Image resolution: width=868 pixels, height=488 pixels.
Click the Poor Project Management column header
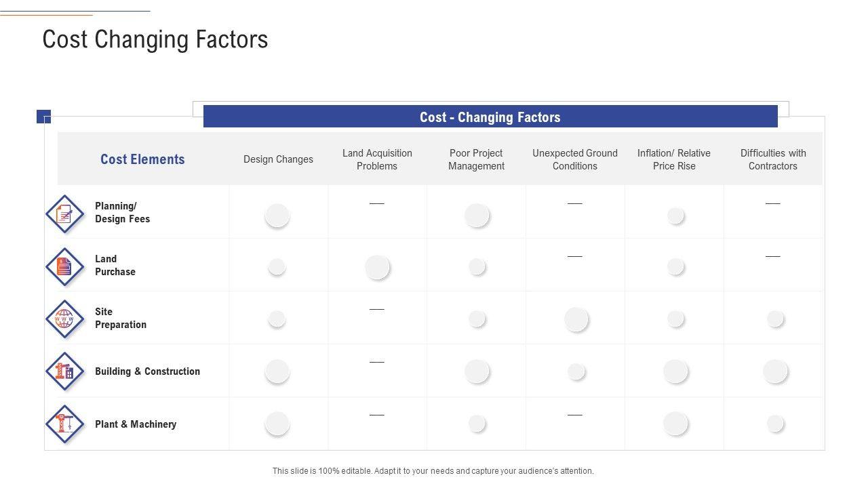(x=476, y=159)
